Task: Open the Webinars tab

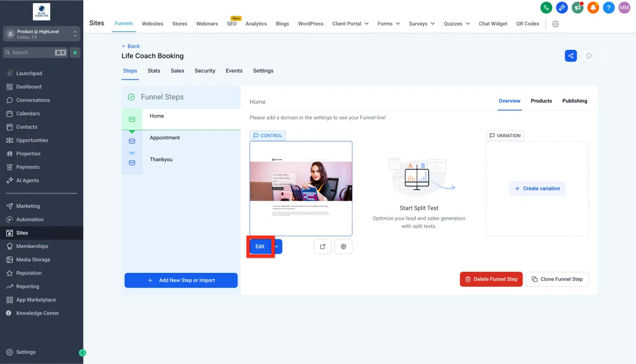Action: point(207,24)
